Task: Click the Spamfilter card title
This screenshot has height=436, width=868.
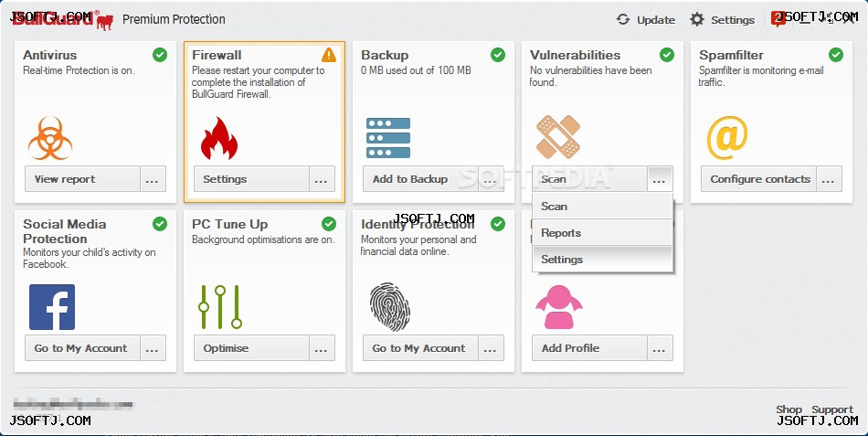Action: pos(731,55)
